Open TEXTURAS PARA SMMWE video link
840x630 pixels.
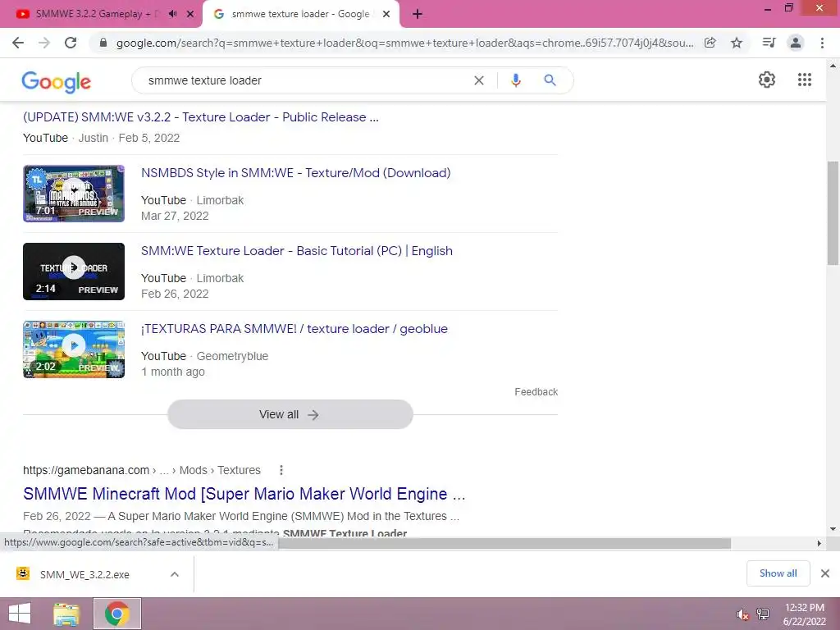click(294, 329)
